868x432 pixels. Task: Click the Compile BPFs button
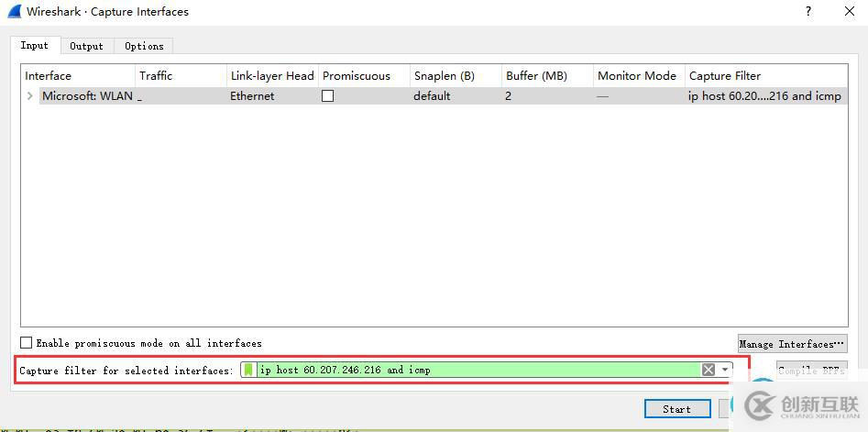[x=811, y=371]
